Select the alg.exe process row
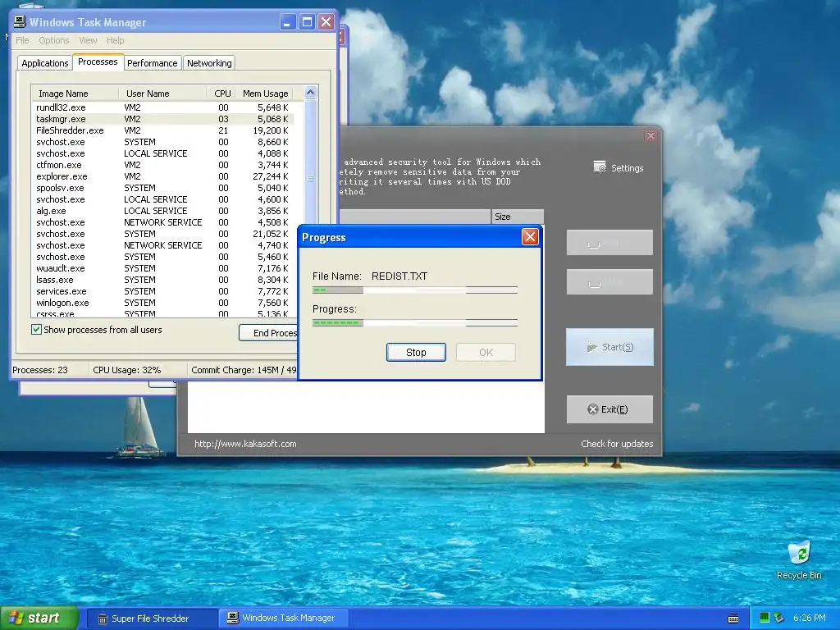 click(x=162, y=211)
